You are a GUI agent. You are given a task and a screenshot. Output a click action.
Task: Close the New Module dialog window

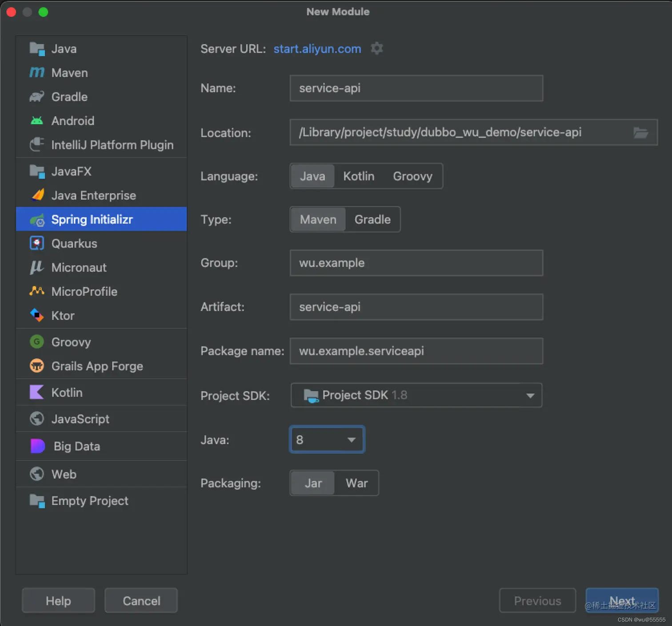[12, 12]
